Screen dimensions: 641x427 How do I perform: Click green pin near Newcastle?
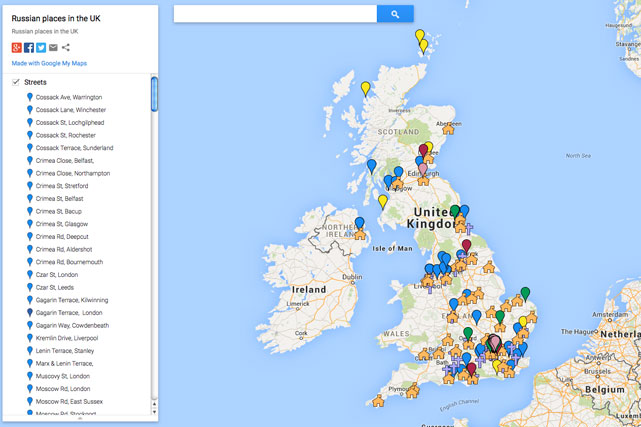point(455,212)
